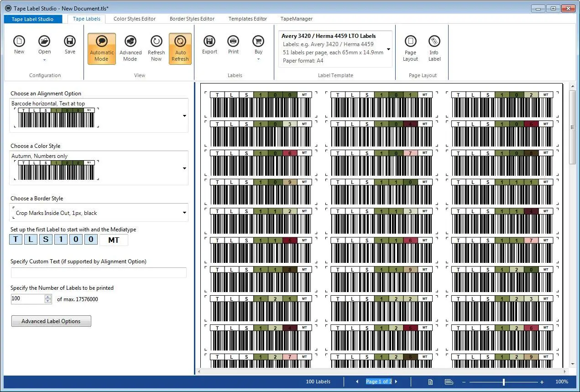Image resolution: width=580 pixels, height=392 pixels.
Task: Expand the Buy button's dropdown arrow
Action: 258,60
